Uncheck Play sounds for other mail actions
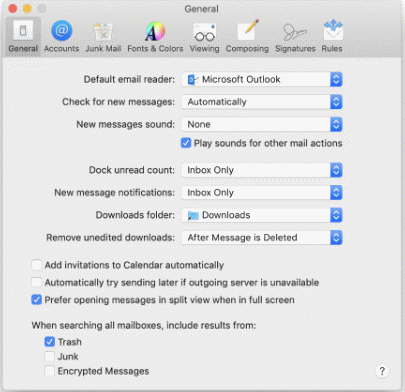 (186, 143)
